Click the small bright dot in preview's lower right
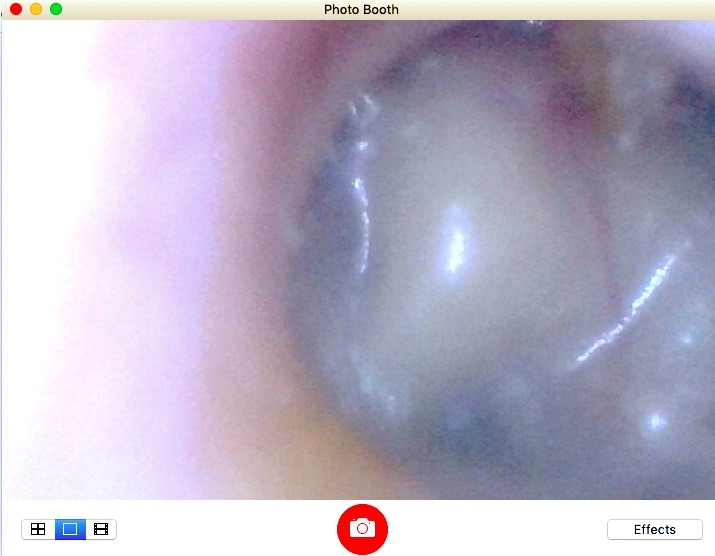Screen dimensions: 715x556 pyautogui.click(x=655, y=418)
